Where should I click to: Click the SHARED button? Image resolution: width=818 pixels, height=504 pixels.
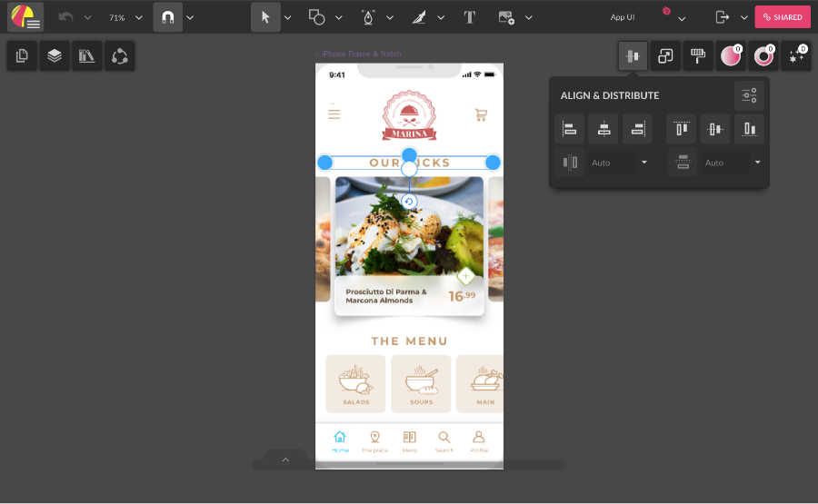pyautogui.click(x=782, y=17)
